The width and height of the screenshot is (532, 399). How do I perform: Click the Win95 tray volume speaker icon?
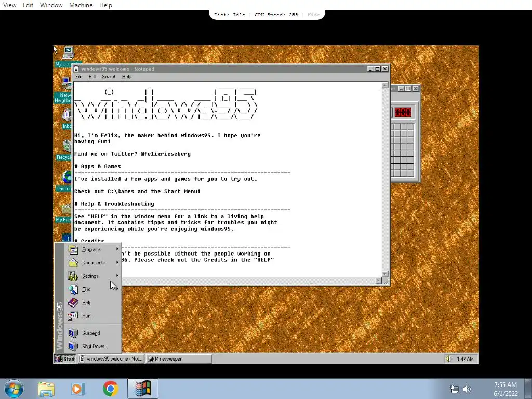coord(448,359)
